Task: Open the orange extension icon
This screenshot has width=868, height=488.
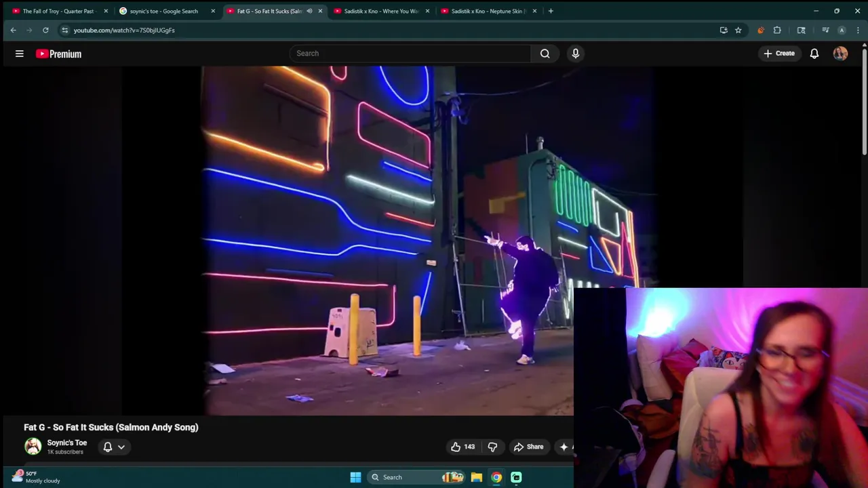Action: pyautogui.click(x=760, y=30)
